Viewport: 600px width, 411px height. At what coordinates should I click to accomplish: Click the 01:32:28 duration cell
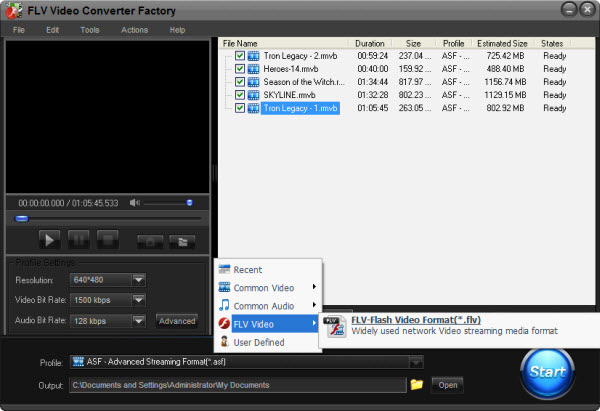372,95
